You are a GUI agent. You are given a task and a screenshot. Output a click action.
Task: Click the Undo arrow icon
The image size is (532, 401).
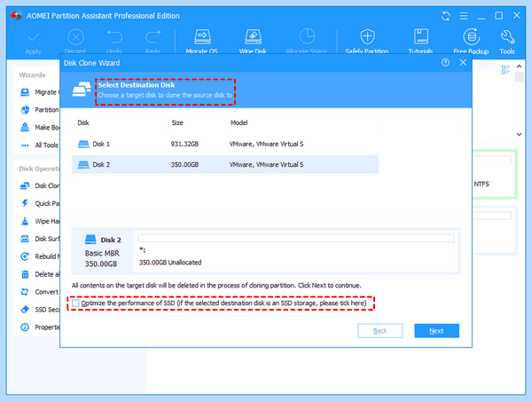pos(114,36)
